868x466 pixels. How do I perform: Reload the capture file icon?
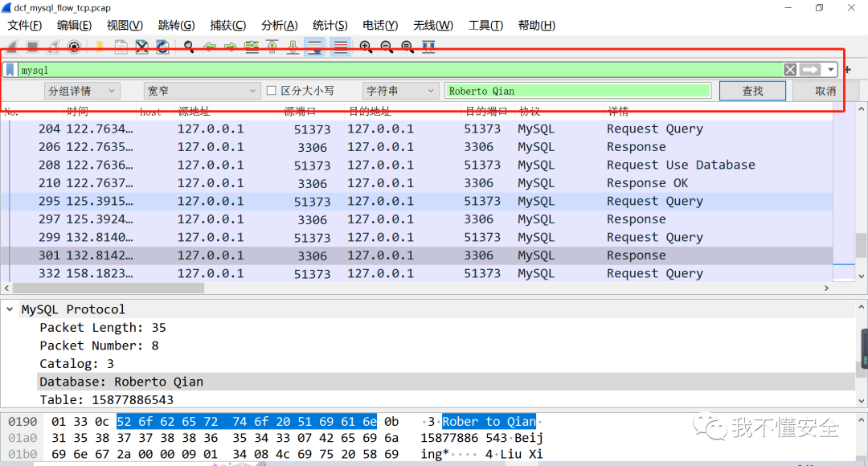point(162,47)
